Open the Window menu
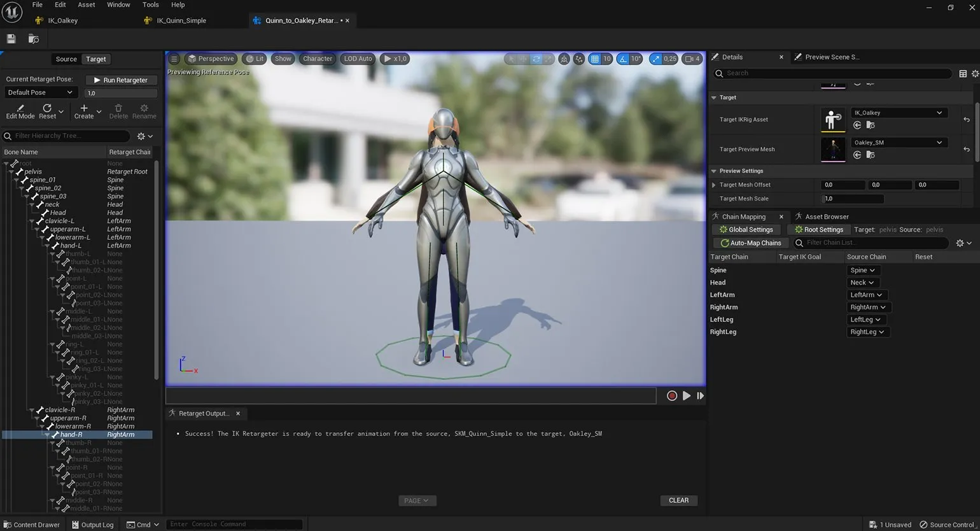The image size is (980, 531). point(118,4)
